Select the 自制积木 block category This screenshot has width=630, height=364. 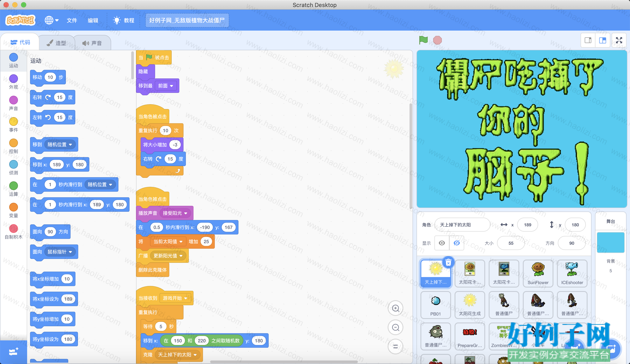14,232
